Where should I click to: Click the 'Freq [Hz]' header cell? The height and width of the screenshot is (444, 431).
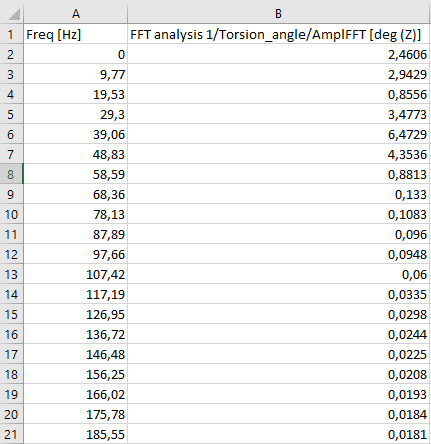point(76,34)
